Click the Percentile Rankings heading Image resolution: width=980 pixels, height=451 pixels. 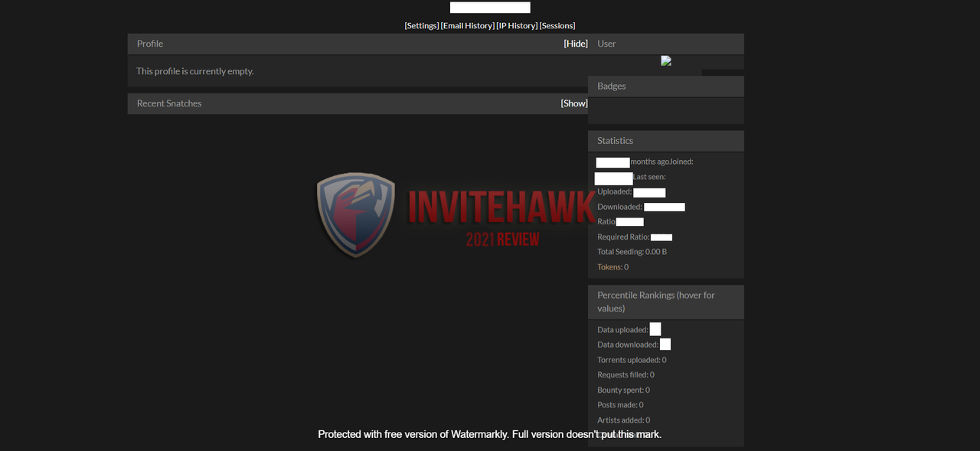(x=666, y=302)
